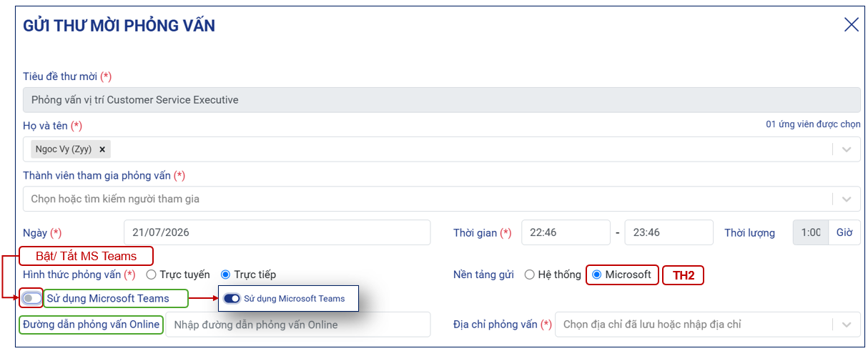Select the Microsoft platform radio button

[597, 275]
